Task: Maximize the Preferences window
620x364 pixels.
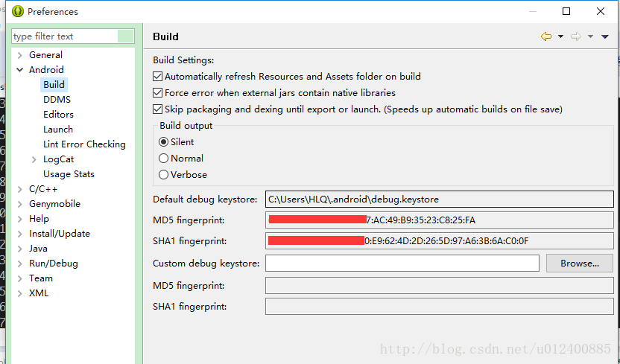Action: [x=566, y=11]
